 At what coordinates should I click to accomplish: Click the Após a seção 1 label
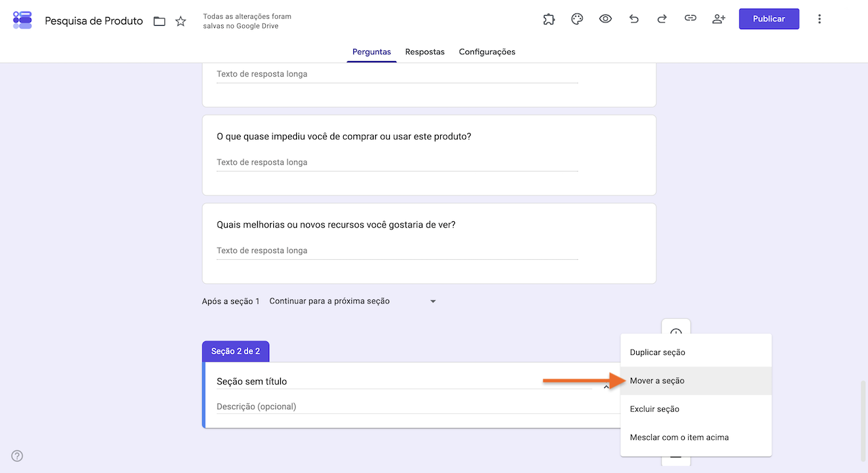pos(231,301)
